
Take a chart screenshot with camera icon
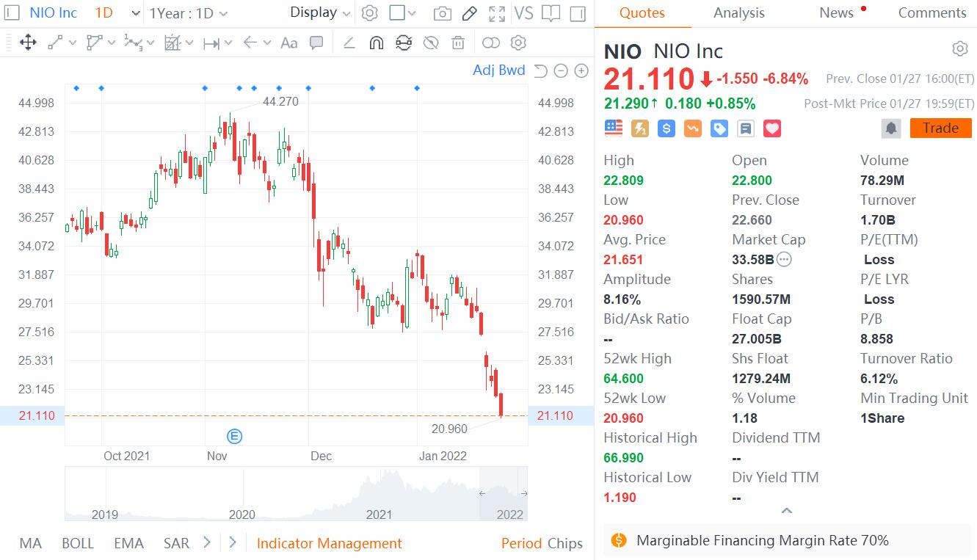442,13
